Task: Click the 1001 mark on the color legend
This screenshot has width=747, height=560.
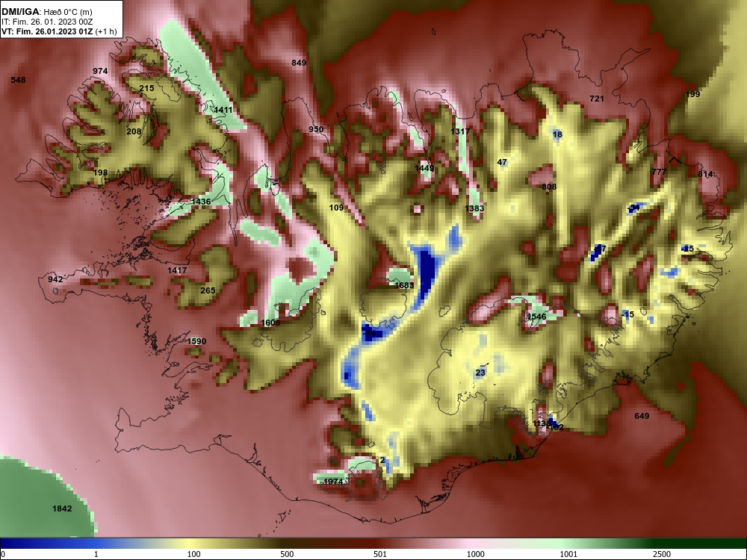Action: (568, 554)
